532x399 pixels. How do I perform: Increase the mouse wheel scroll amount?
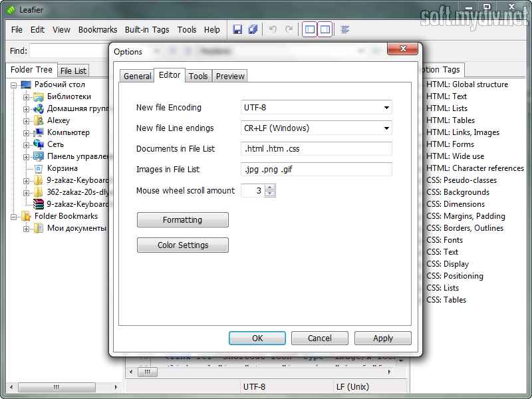(x=269, y=188)
